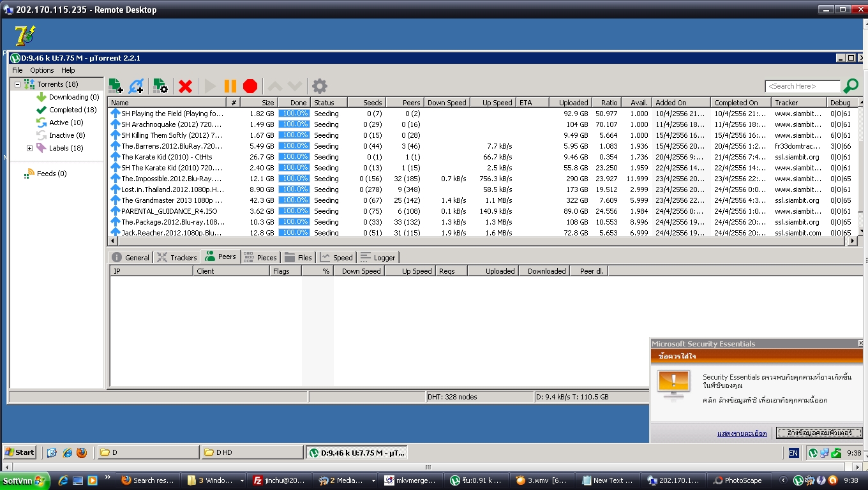Click the µTorrent icon in remote system tray

[813, 453]
